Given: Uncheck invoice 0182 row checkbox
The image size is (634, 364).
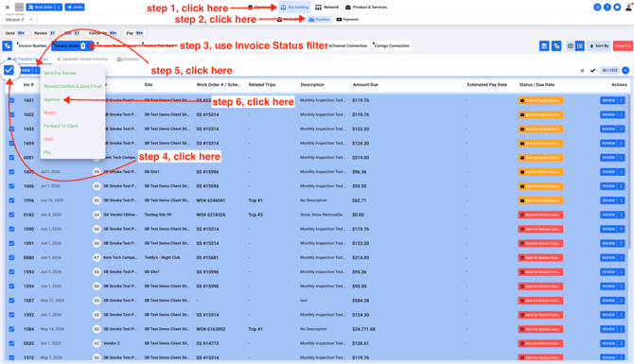Looking at the screenshot, I should pos(11,215).
